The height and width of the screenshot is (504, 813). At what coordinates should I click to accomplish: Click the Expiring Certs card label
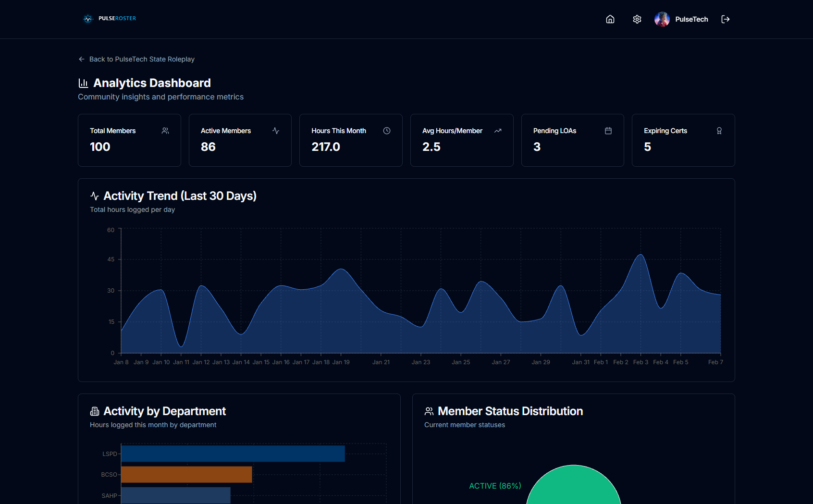[x=665, y=131]
